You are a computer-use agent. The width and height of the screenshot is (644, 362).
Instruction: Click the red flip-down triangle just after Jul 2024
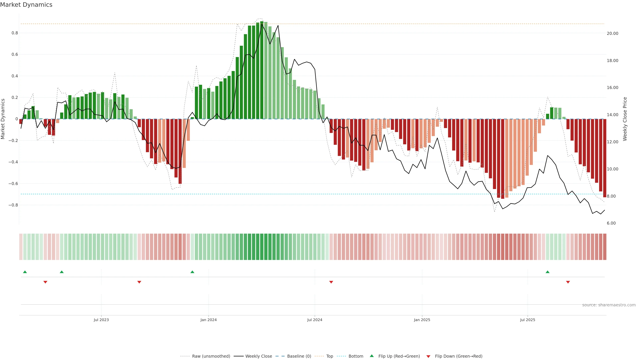[331, 282]
